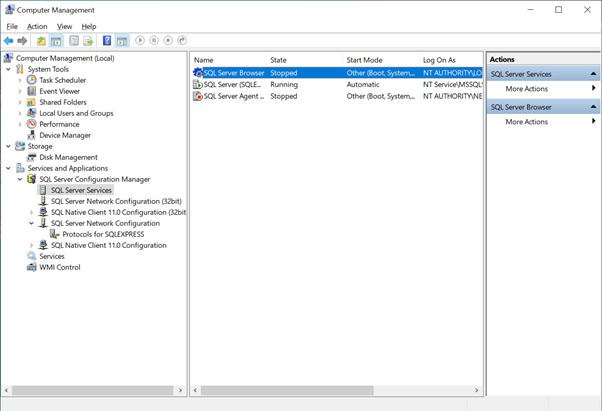Select Computer Management (Local) root node

[x=65, y=58]
